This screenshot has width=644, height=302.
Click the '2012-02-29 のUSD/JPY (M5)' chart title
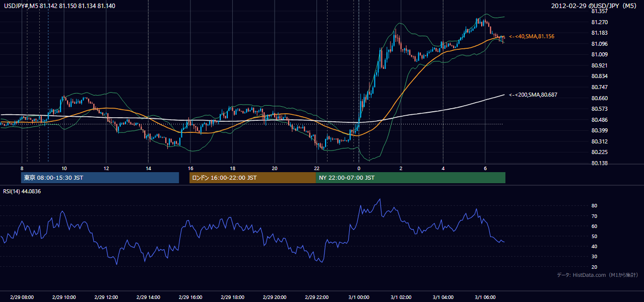[595, 6]
